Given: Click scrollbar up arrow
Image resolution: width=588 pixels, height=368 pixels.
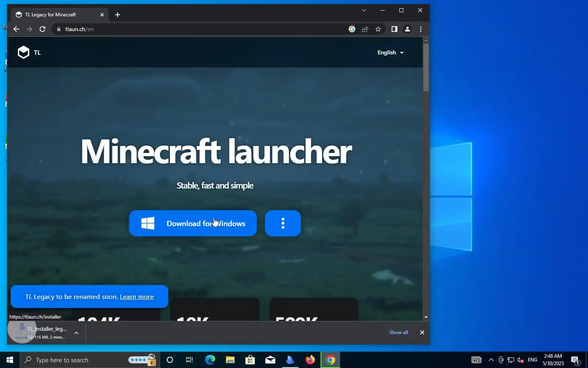Looking at the screenshot, I should tap(426, 40).
